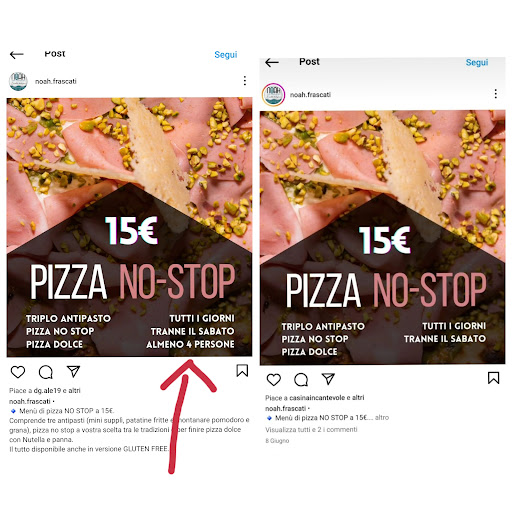
Task: Follow via right 'Segui' button
Action: click(477, 62)
